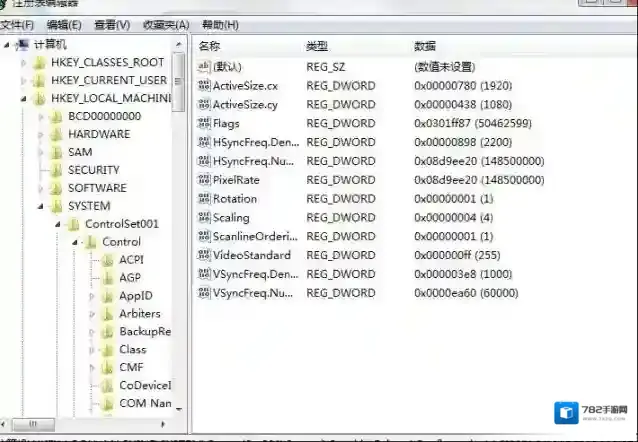
Task: Collapse the SYSTEM key tree node
Action: click(x=40, y=206)
